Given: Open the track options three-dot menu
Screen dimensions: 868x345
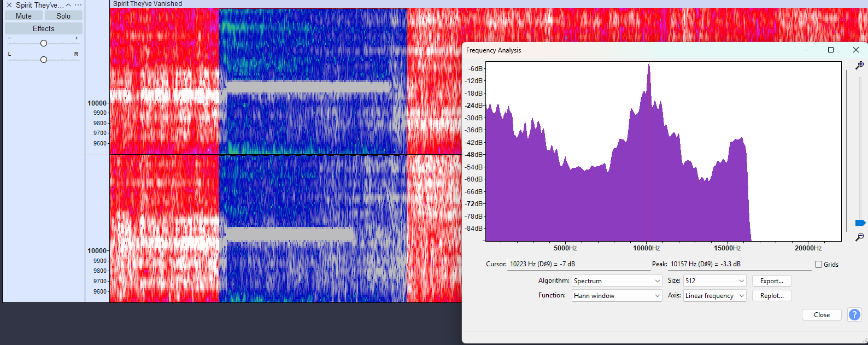Looking at the screenshot, I should tap(78, 5).
